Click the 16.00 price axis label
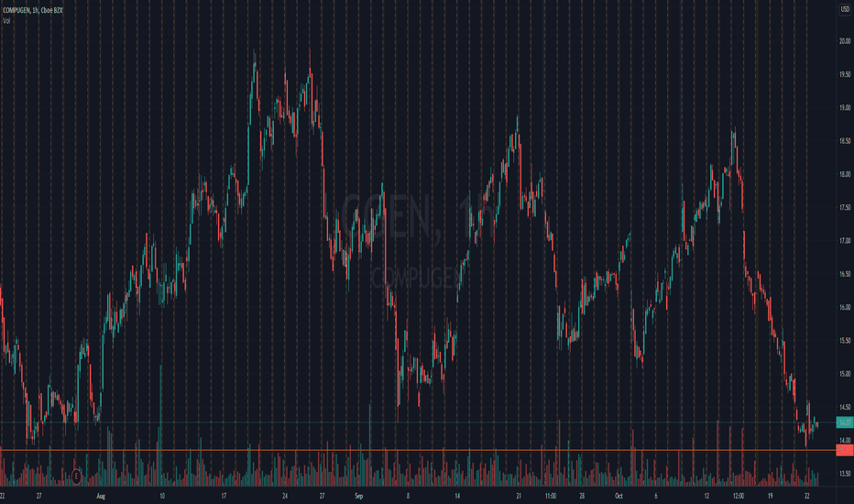The height and width of the screenshot is (504, 854). coord(845,307)
